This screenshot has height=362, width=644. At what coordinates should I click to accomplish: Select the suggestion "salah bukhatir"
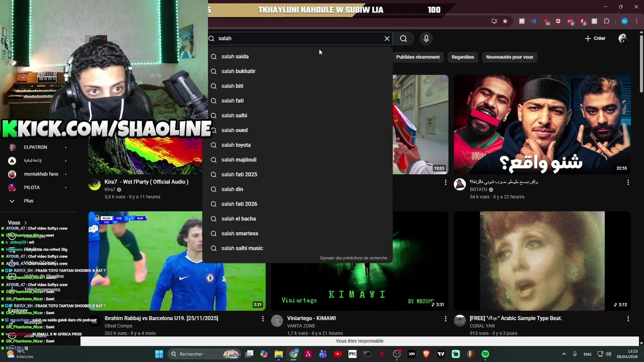coord(297,71)
